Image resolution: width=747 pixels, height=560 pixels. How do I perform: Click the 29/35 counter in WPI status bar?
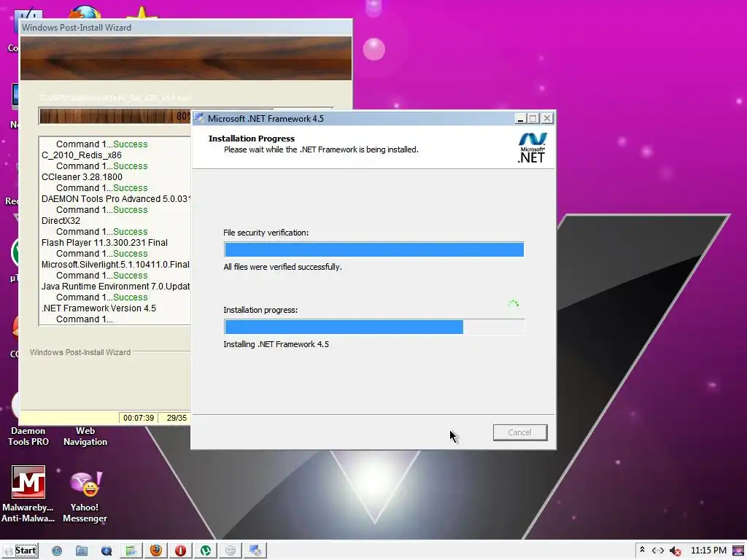[177, 418]
